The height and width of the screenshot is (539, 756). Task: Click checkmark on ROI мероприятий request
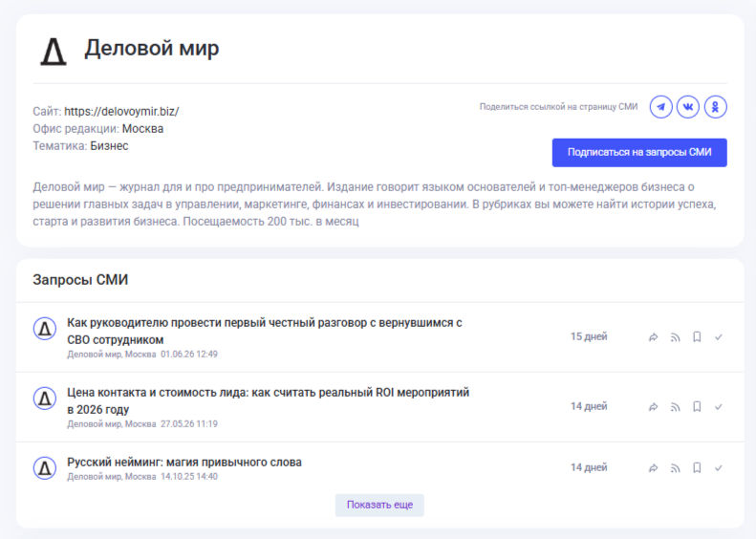tap(719, 407)
